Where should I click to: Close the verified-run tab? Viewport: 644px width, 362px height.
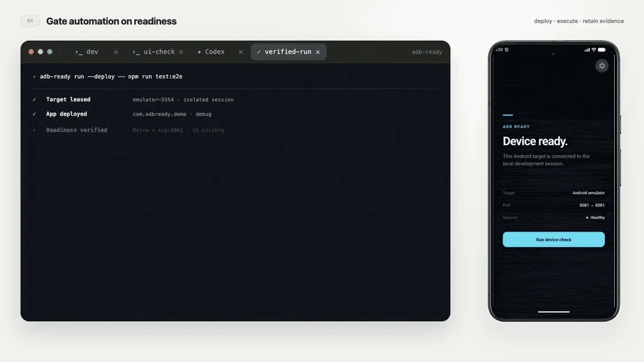pyautogui.click(x=318, y=52)
